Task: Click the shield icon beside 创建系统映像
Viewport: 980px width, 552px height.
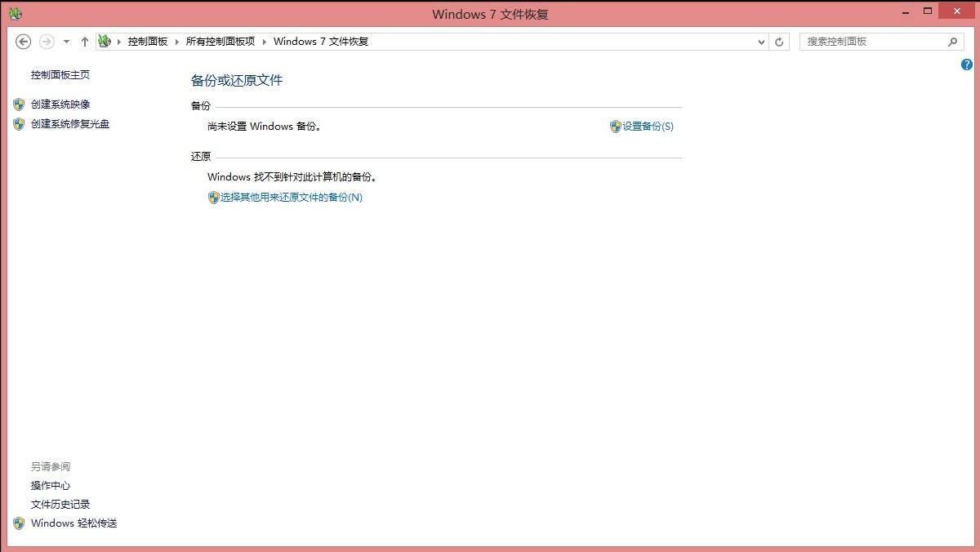Action: tap(19, 105)
